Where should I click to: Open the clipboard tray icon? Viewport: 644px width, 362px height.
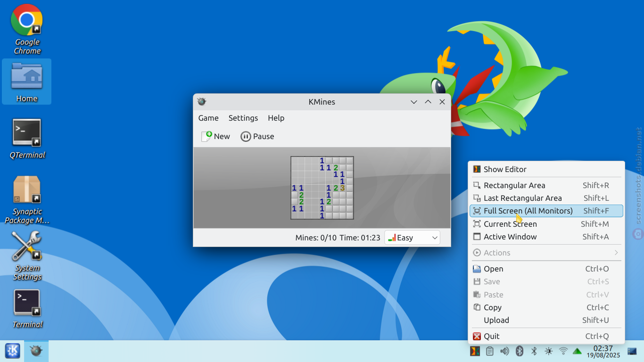(490, 351)
